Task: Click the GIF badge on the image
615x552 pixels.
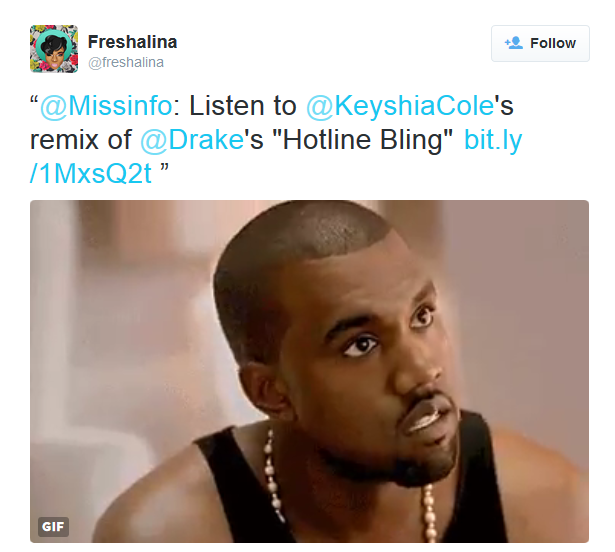Action: 53,526
